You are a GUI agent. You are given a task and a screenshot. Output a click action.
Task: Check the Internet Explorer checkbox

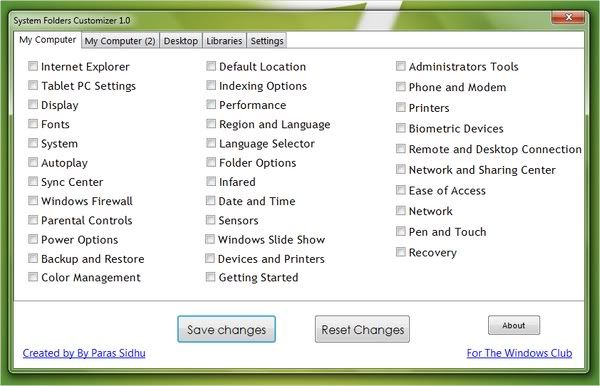pyautogui.click(x=33, y=66)
